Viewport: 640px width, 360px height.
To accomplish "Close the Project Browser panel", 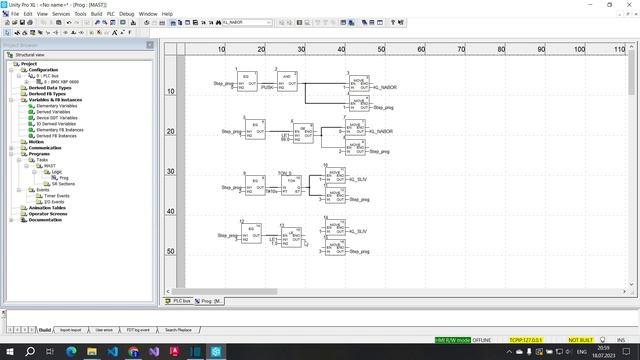I will pyautogui.click(x=150, y=45).
